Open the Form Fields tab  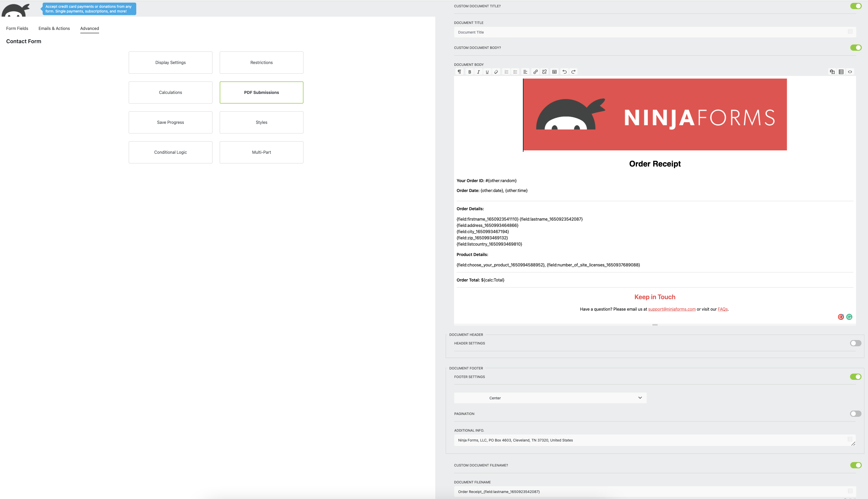17,28
